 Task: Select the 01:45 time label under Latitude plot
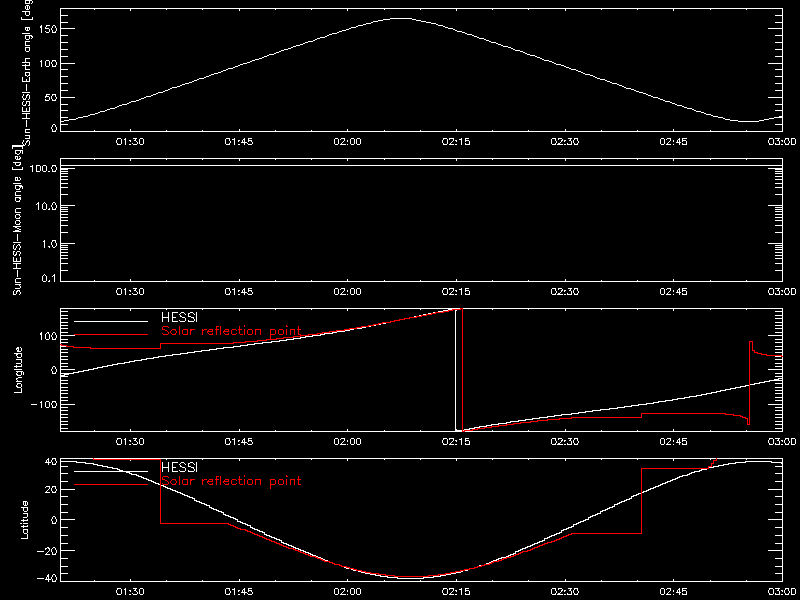pos(239,592)
